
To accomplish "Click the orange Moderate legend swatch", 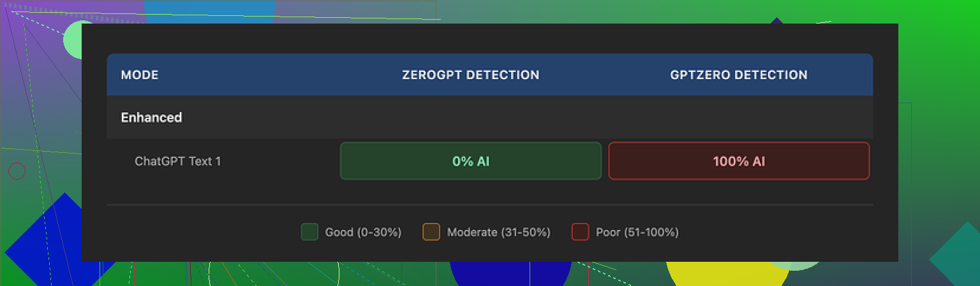I will pyautogui.click(x=431, y=232).
